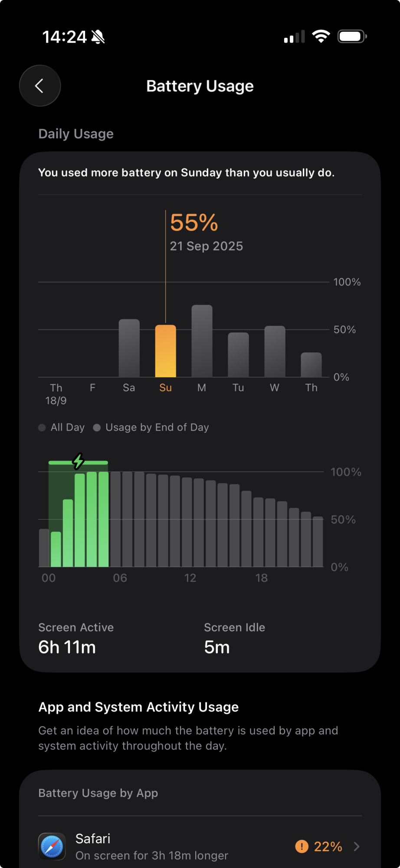Tap the green charging bolt icon

coord(78,461)
